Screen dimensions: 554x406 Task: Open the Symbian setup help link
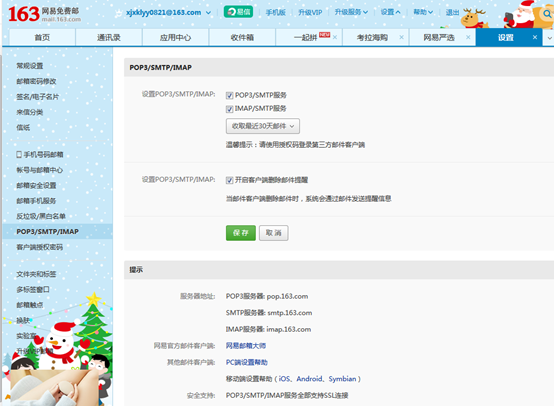(342, 379)
